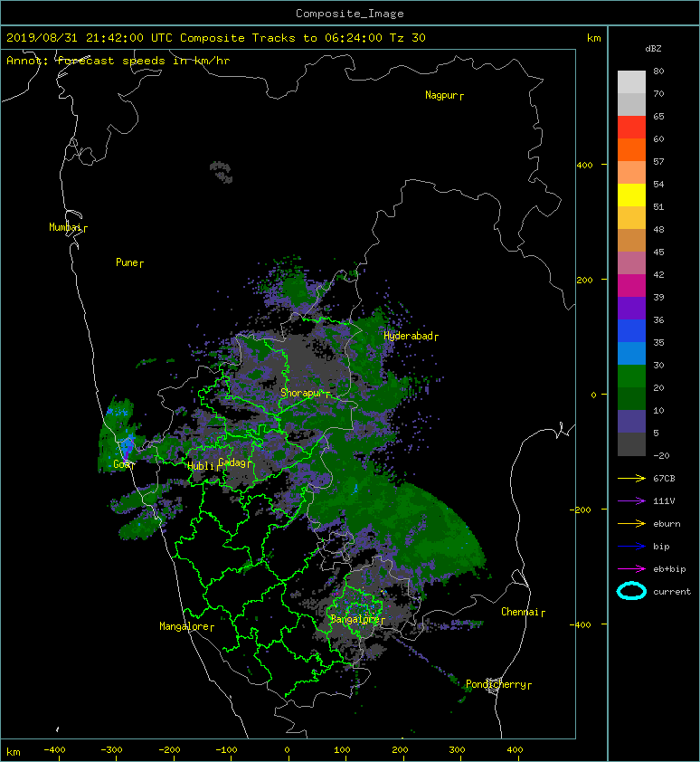Image resolution: width=700 pixels, height=762 pixels.
Task: Click the 300 tick on horizontal axis
Action: [457, 750]
